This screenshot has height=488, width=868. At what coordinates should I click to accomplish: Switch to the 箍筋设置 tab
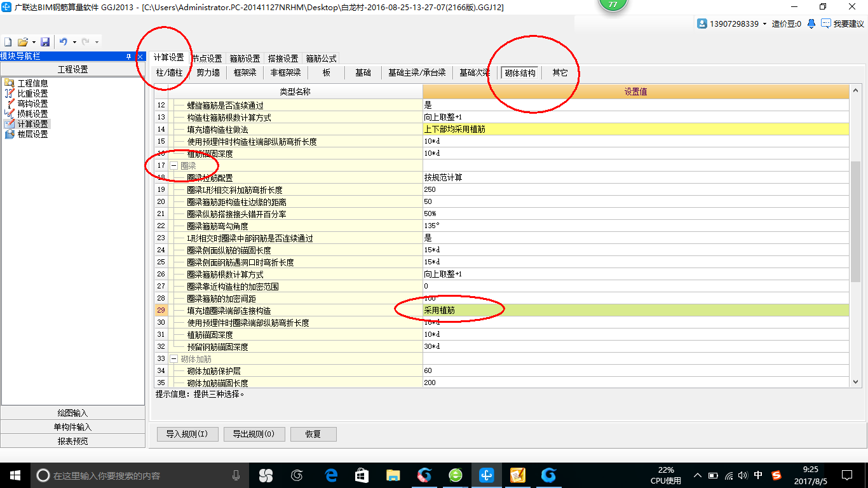[x=245, y=58]
